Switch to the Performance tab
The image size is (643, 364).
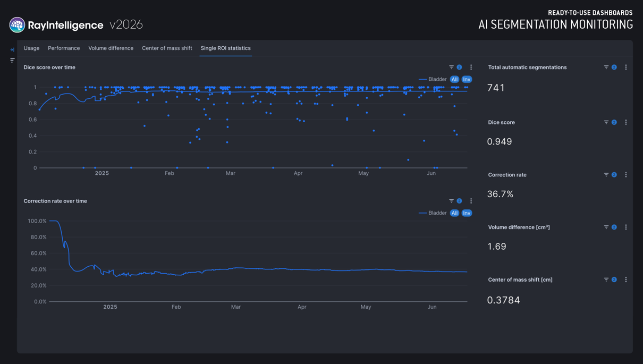coord(64,48)
